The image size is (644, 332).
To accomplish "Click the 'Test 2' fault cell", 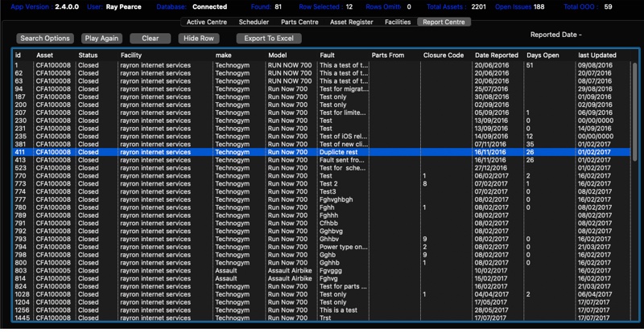I will coord(328,183).
